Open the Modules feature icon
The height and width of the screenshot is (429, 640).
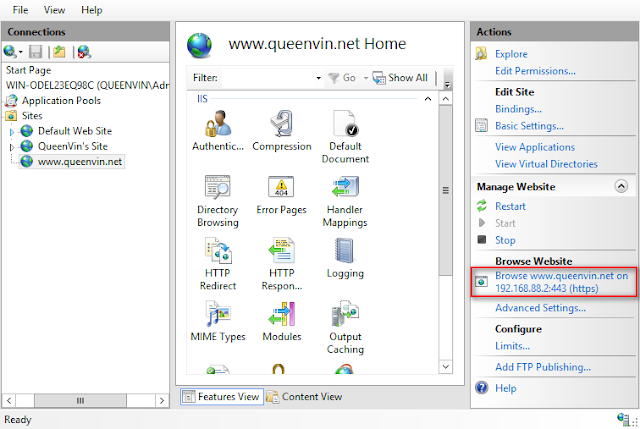[282, 314]
